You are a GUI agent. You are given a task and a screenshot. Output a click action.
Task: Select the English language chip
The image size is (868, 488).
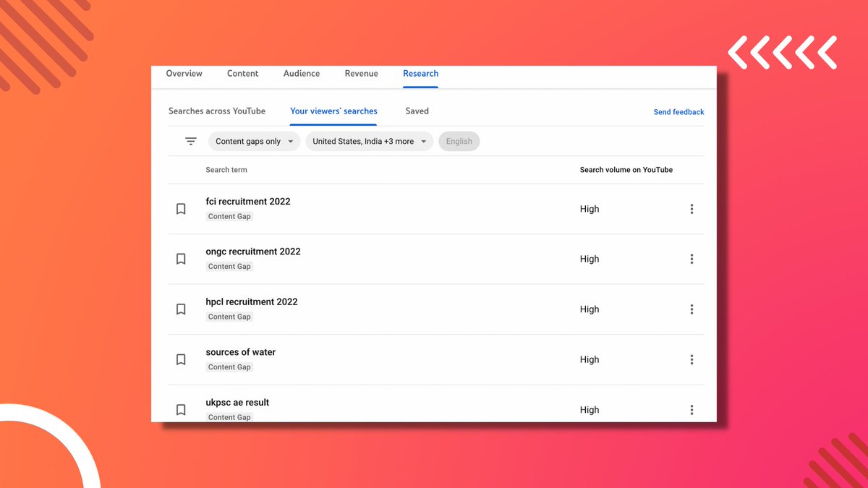pyautogui.click(x=459, y=142)
